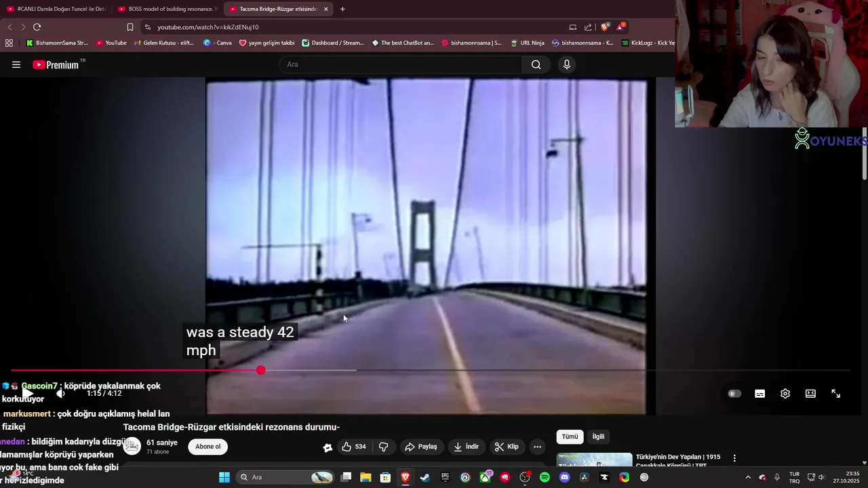This screenshot has height=488, width=868.
Task: Open Spotify from the taskbar
Action: pyautogui.click(x=545, y=477)
